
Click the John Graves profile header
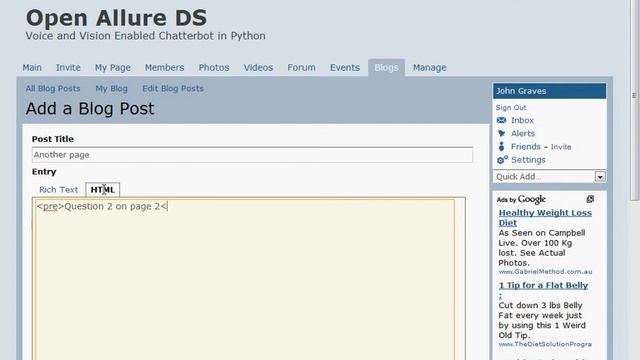(549, 91)
